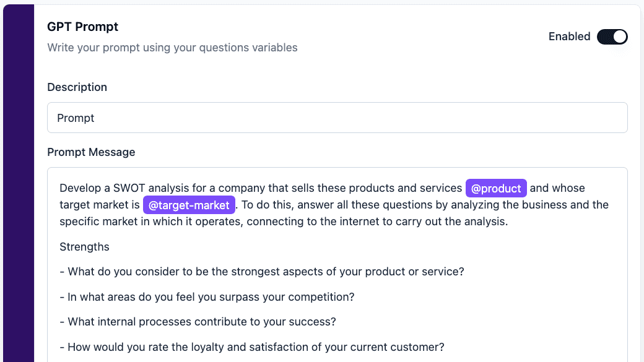Place cursor on the "Strengths" line
Image resolution: width=644 pixels, height=362 pixels.
click(85, 247)
